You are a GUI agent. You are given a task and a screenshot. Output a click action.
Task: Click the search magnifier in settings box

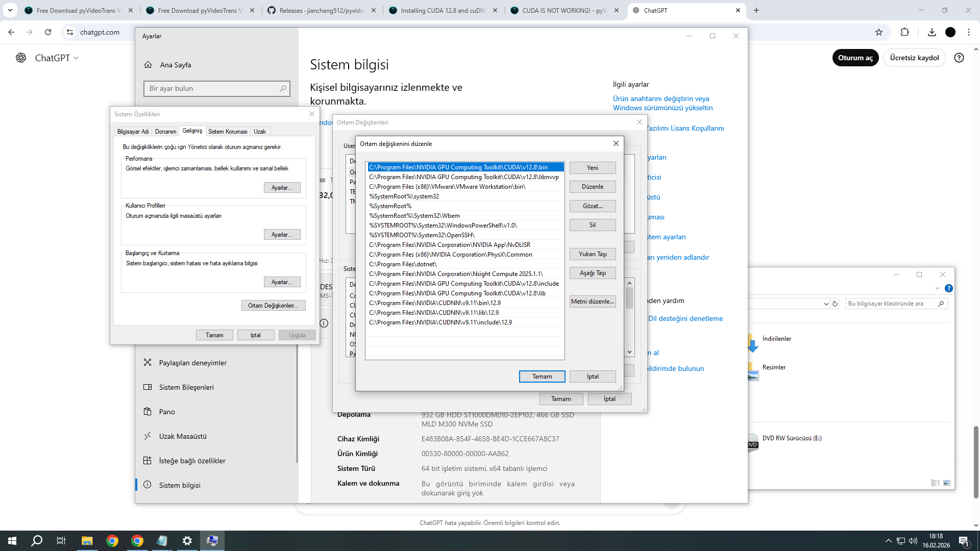click(283, 89)
